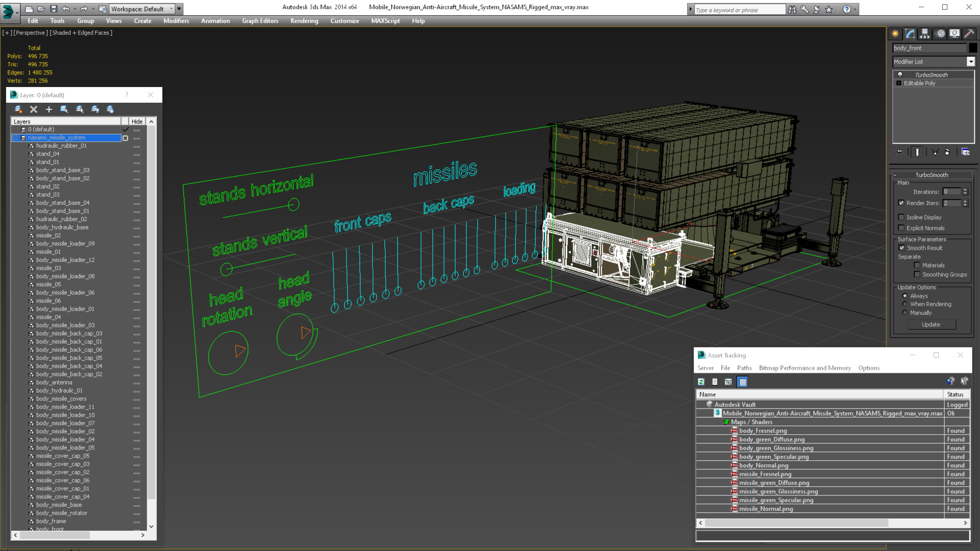The height and width of the screenshot is (551, 980).
Task: Click Hide/Unhide All Layers icon
Action: 95,110
